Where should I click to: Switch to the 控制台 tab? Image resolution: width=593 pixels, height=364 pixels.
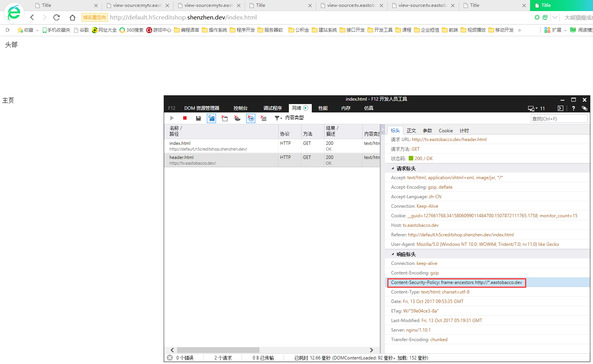tap(240, 108)
